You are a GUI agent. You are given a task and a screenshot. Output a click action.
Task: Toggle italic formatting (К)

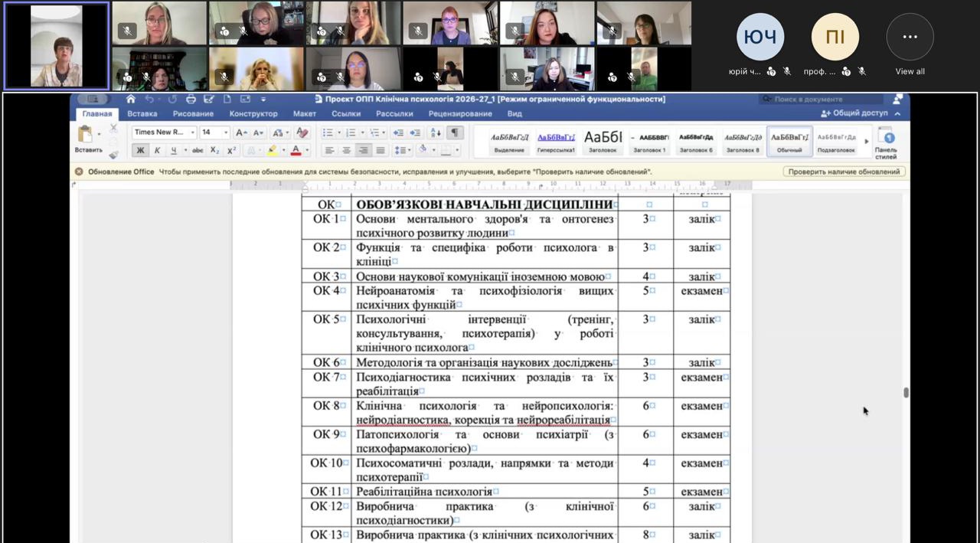[157, 150]
